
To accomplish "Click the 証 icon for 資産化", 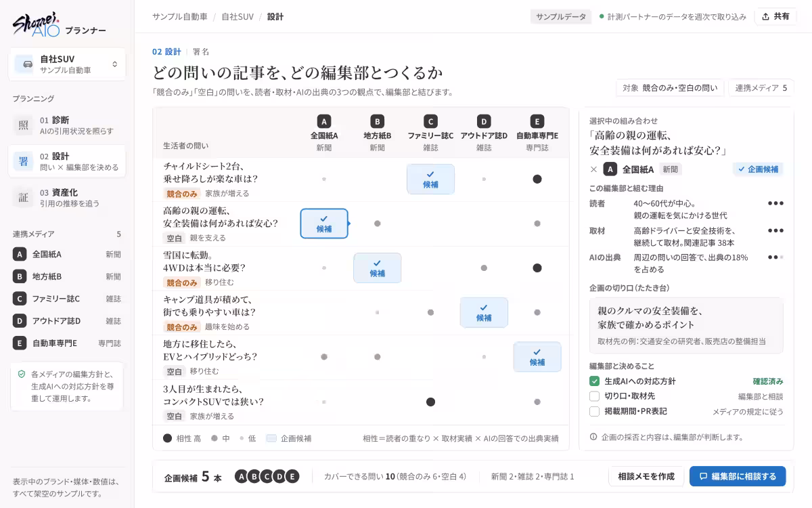I will 24,198.
